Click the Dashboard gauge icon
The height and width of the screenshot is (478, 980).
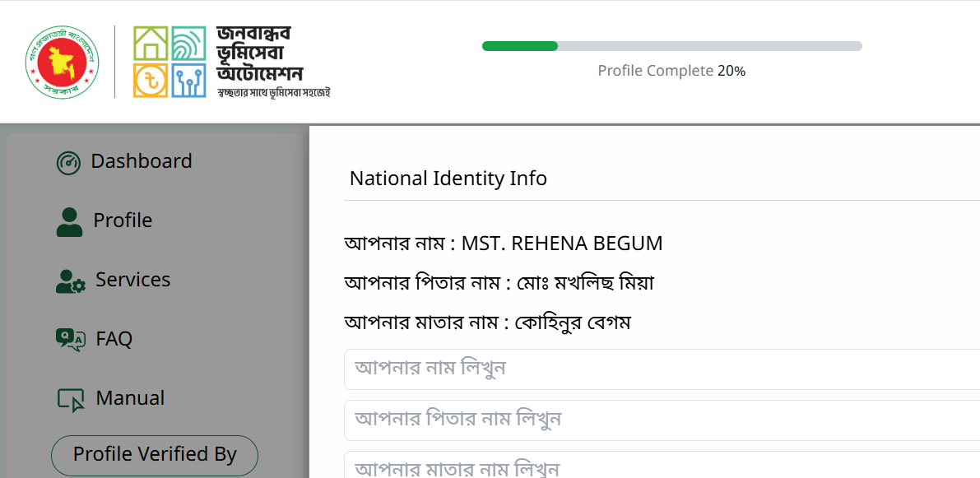[x=69, y=162]
